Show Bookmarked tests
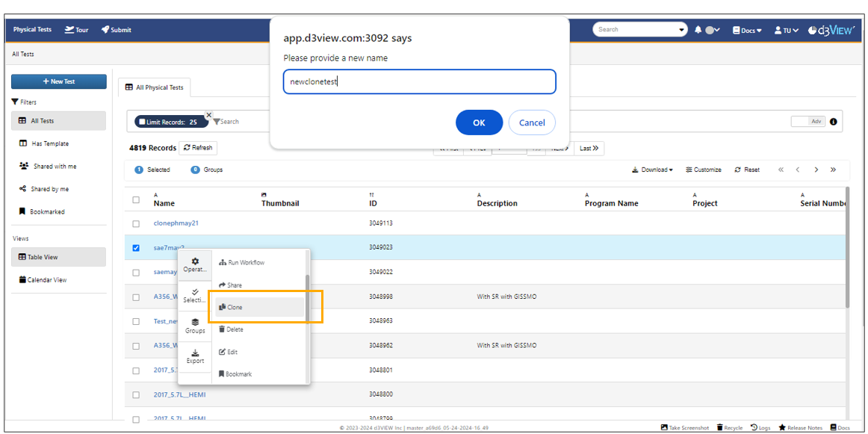This screenshot has height=434, width=868. click(x=59, y=211)
